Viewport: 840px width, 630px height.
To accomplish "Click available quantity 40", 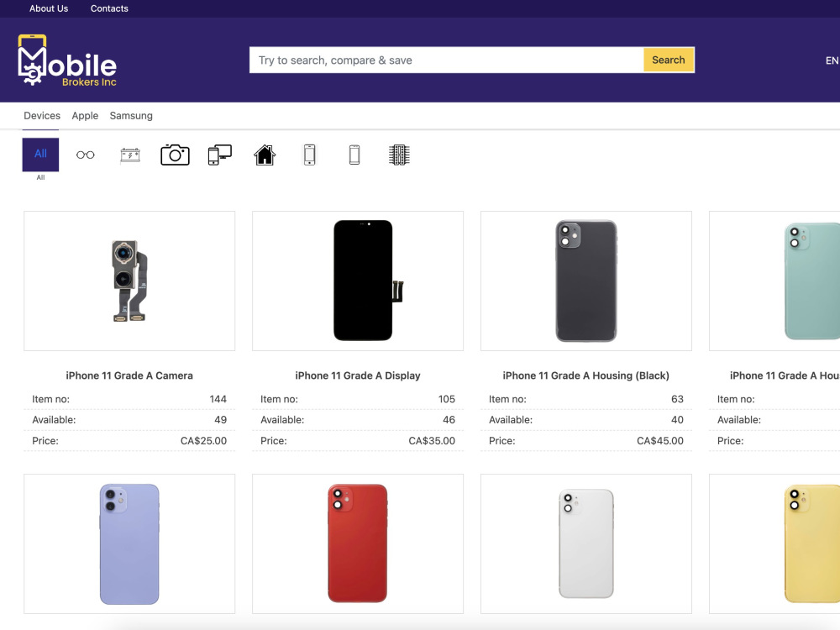I will point(677,420).
